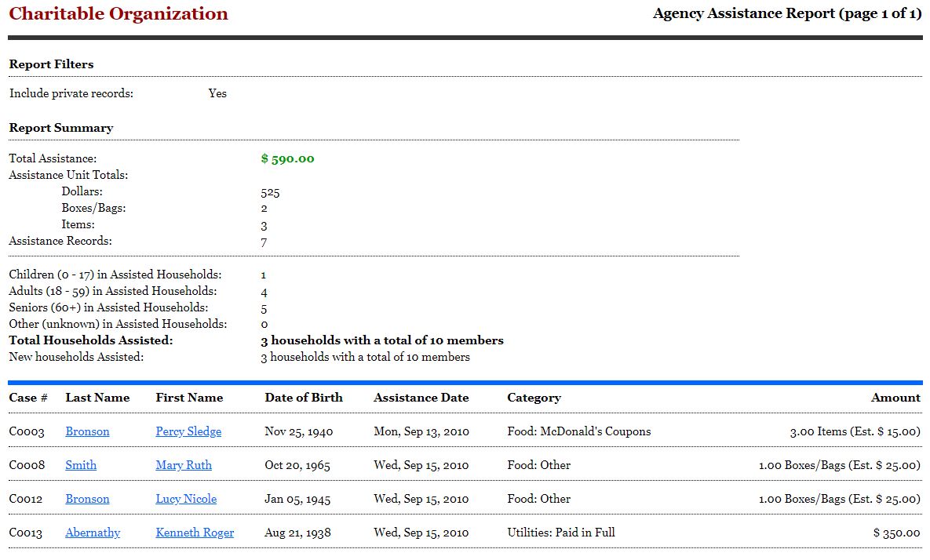Click the Percy Sledge first name link
This screenshot has height=560, width=930.
click(188, 431)
